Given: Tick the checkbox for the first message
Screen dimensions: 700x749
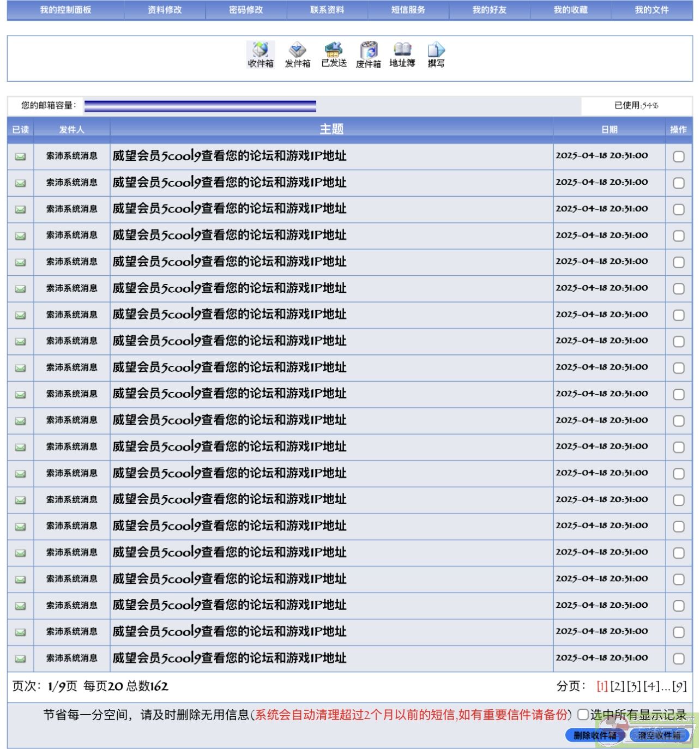Looking at the screenshot, I should [x=678, y=156].
